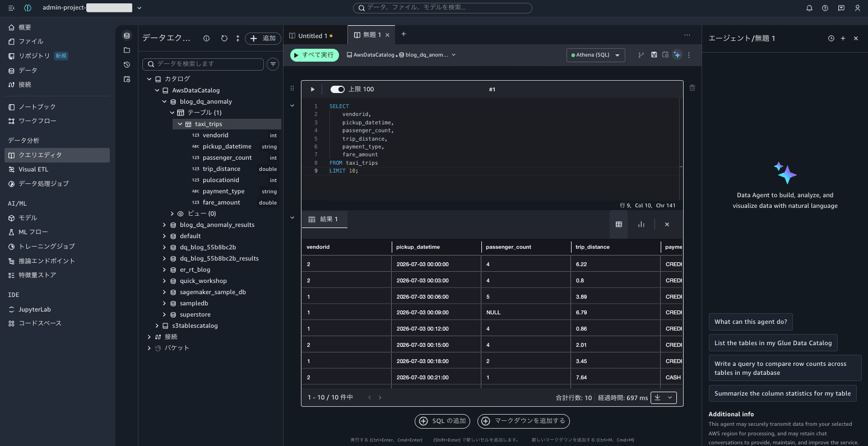Screen dimensions: 868x446
Task: Collapse the left navigation hamburger menu
Action: [11, 8]
